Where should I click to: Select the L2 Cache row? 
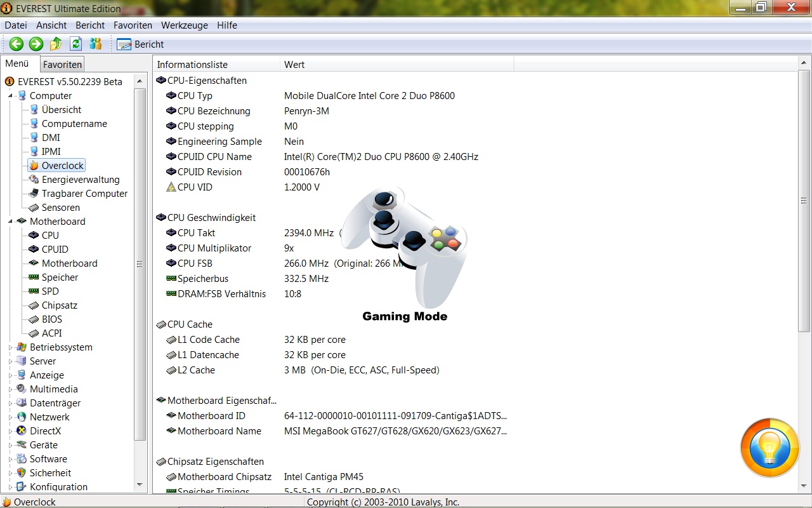pos(334,370)
